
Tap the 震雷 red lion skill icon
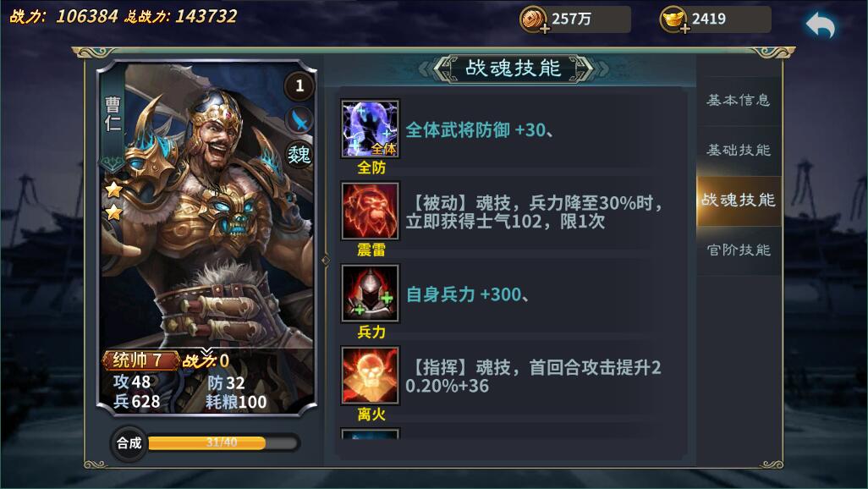pyautogui.click(x=370, y=211)
